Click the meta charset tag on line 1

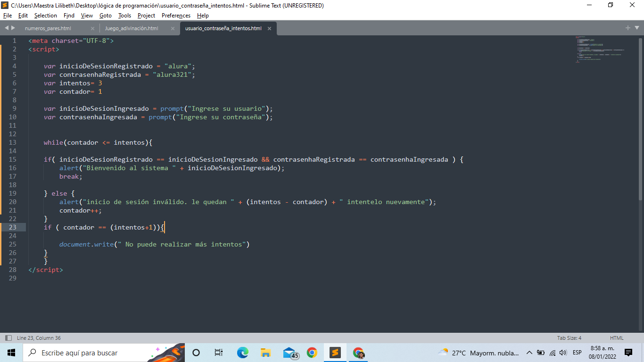[x=71, y=41]
